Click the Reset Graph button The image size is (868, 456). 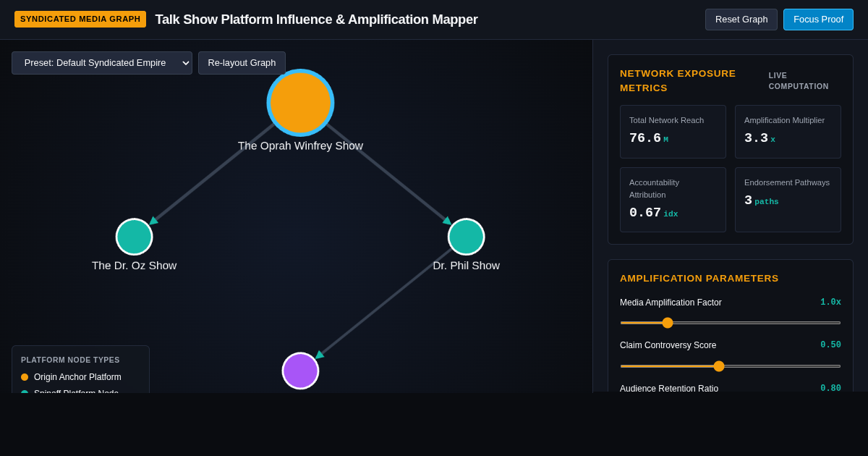741,20
